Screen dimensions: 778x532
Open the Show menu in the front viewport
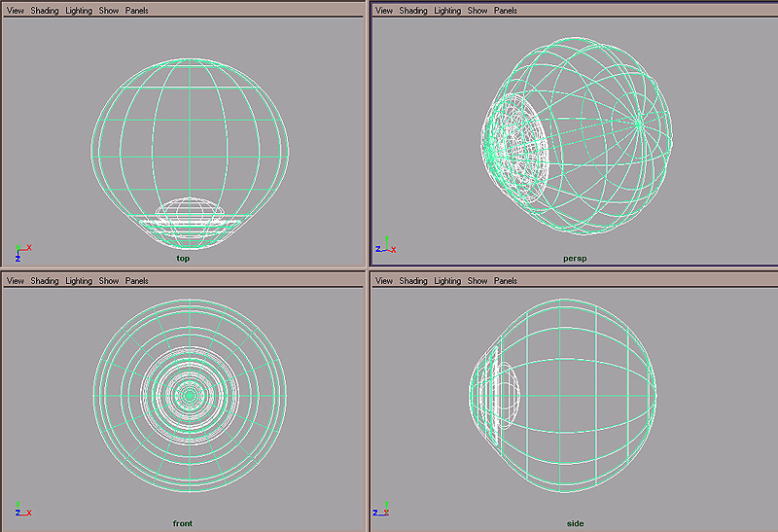click(x=109, y=281)
